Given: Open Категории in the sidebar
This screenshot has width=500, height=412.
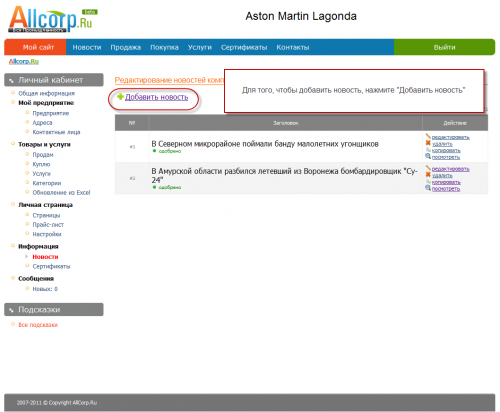Looking at the screenshot, I should [47, 183].
